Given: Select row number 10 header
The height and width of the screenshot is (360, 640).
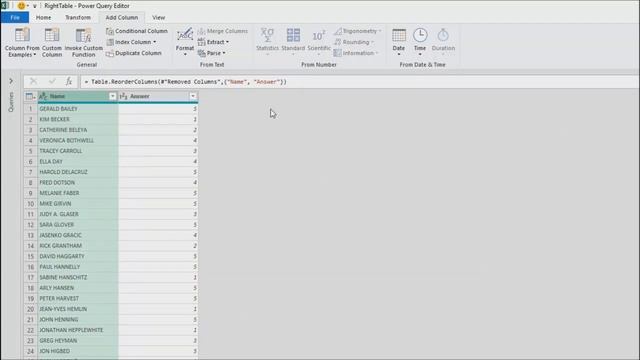Looking at the screenshot, I should (x=31, y=204).
